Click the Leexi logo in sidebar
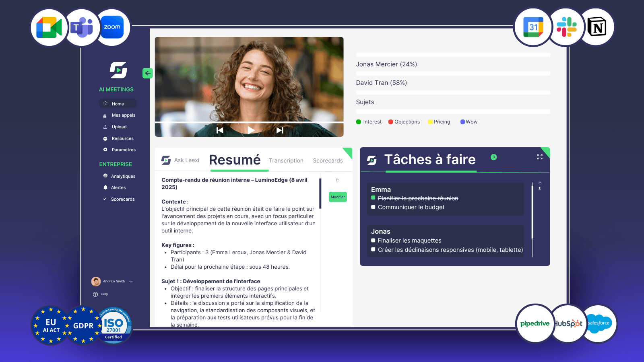The height and width of the screenshot is (362, 644). [119, 70]
